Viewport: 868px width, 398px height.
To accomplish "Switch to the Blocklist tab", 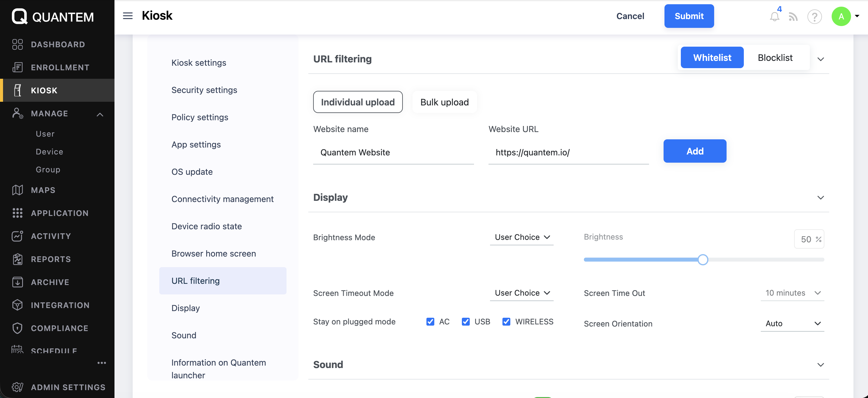I will (775, 58).
